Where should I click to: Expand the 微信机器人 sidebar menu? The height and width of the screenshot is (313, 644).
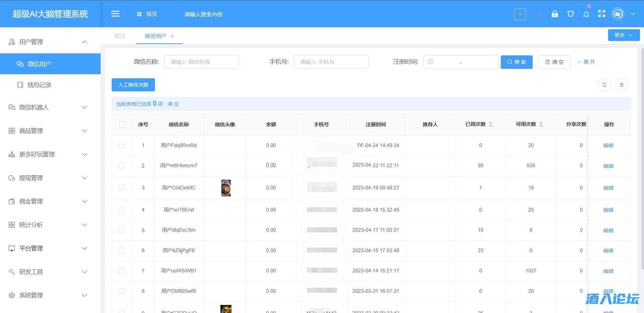point(50,107)
